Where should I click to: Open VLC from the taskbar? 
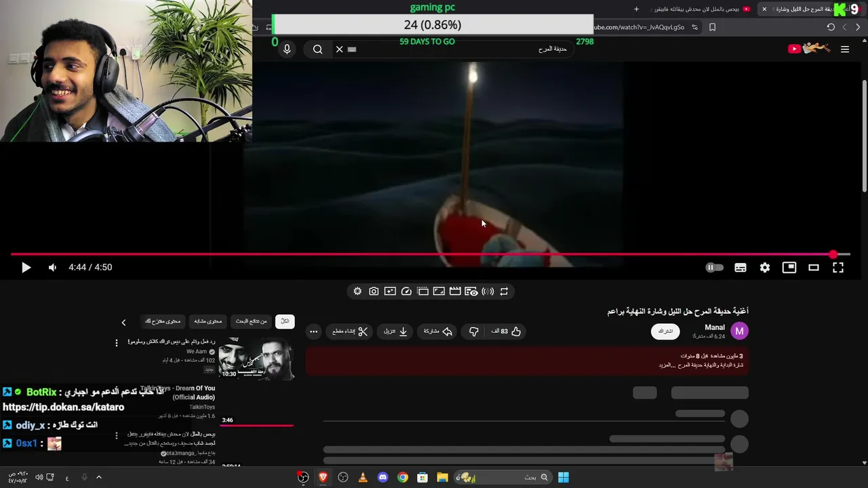tap(363, 477)
